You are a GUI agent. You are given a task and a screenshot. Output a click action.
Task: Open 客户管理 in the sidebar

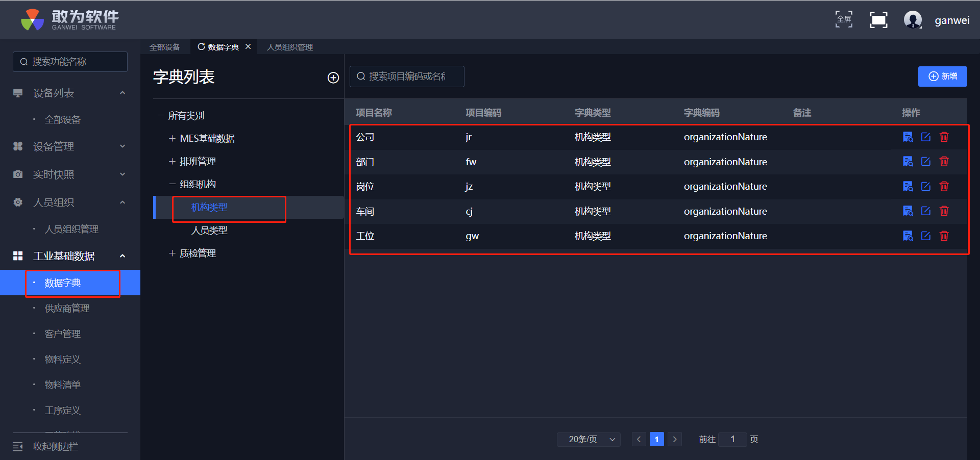click(62, 334)
